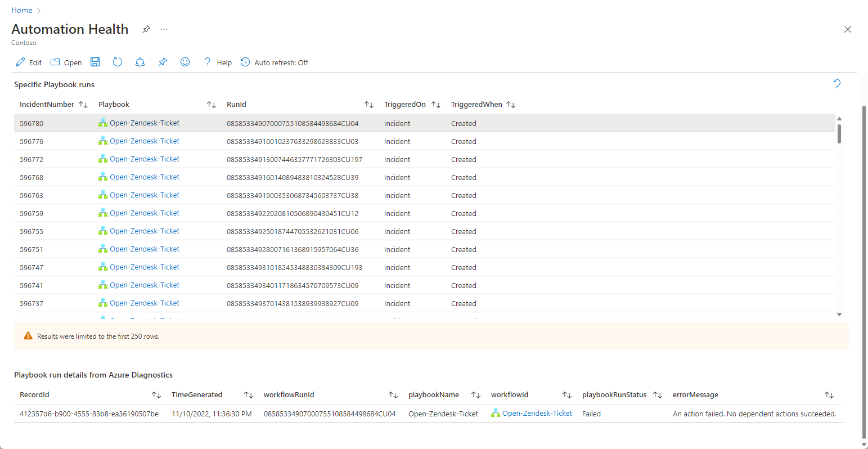Open the Auto refresh: Off setting
The width and height of the screenshot is (868, 449).
pos(275,62)
